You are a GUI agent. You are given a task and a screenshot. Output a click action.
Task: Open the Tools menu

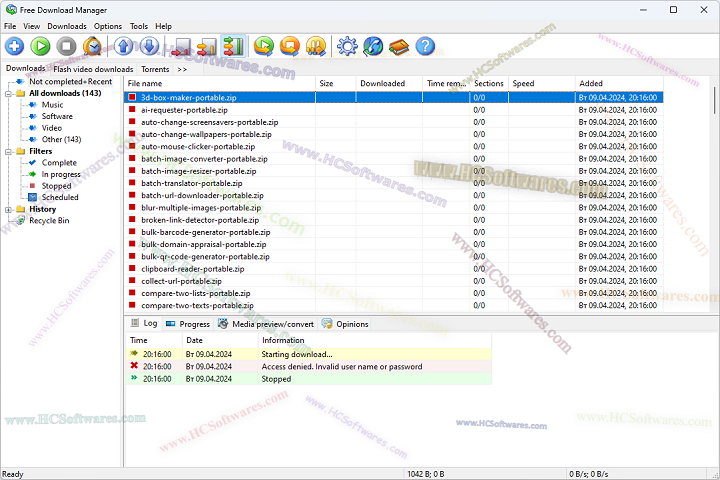(x=139, y=26)
